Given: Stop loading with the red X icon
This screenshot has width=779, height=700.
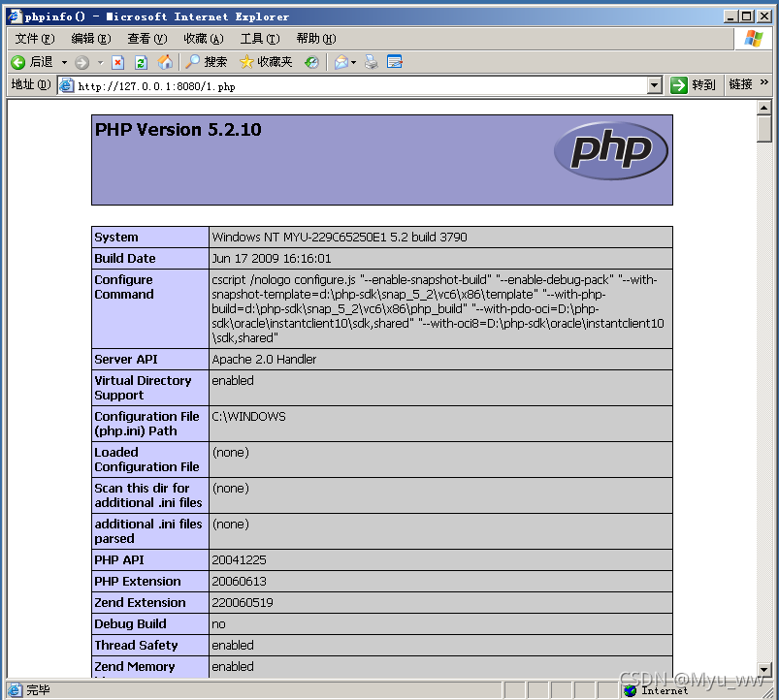Looking at the screenshot, I should tap(117, 63).
